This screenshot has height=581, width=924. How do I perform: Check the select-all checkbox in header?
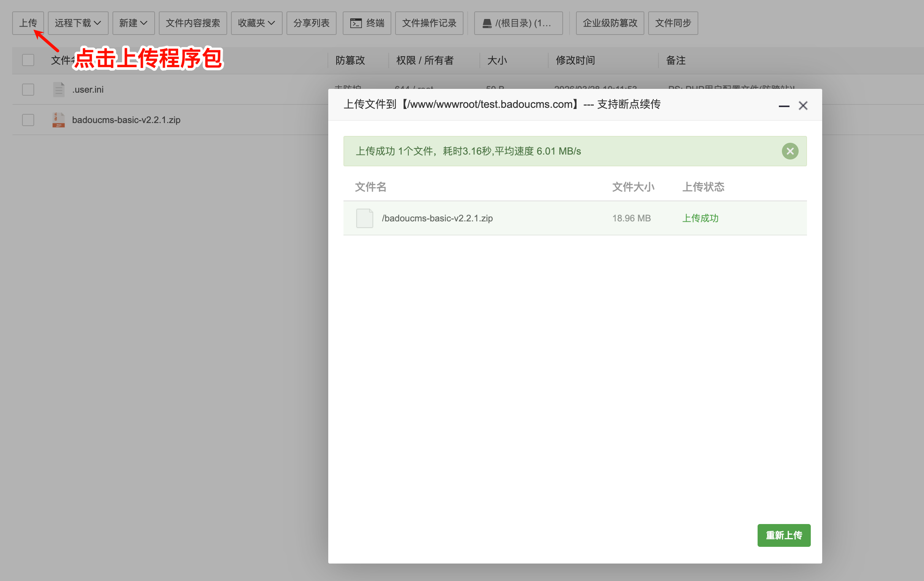click(x=28, y=60)
